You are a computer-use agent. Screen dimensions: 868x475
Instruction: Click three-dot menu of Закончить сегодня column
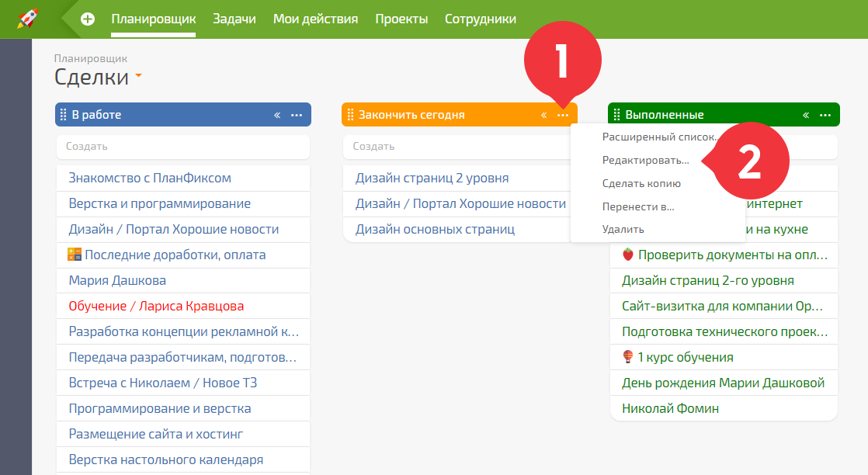563,115
